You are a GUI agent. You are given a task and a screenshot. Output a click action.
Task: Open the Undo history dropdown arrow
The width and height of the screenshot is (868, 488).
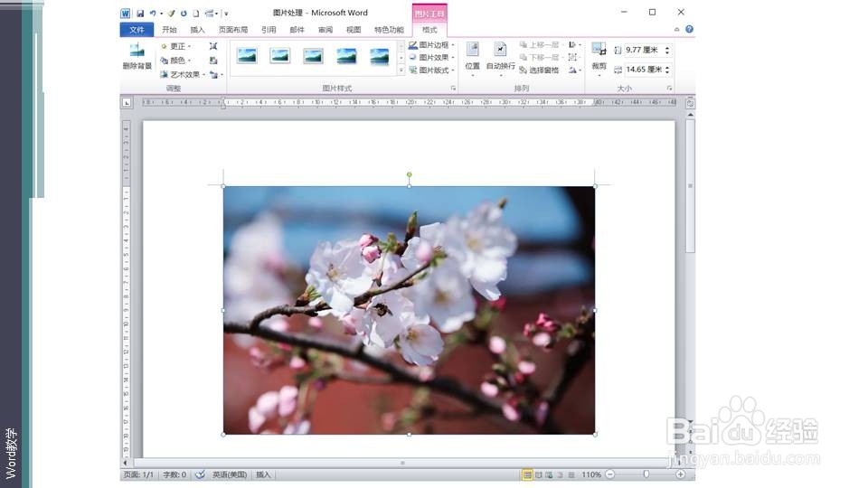click(x=161, y=14)
